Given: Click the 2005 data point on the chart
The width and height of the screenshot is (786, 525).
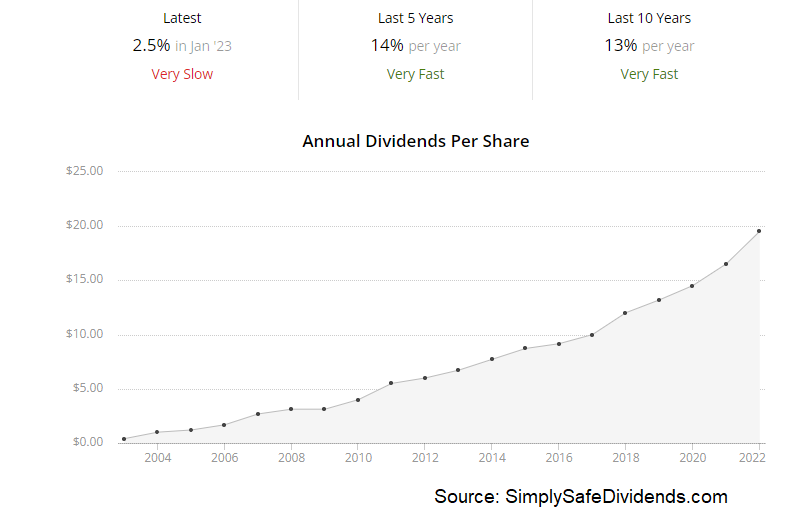Looking at the screenshot, I should coord(191,430).
